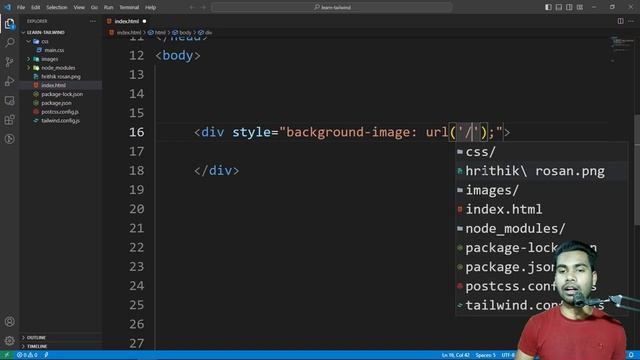
Task: Open the Selection menu
Action: [56, 7]
